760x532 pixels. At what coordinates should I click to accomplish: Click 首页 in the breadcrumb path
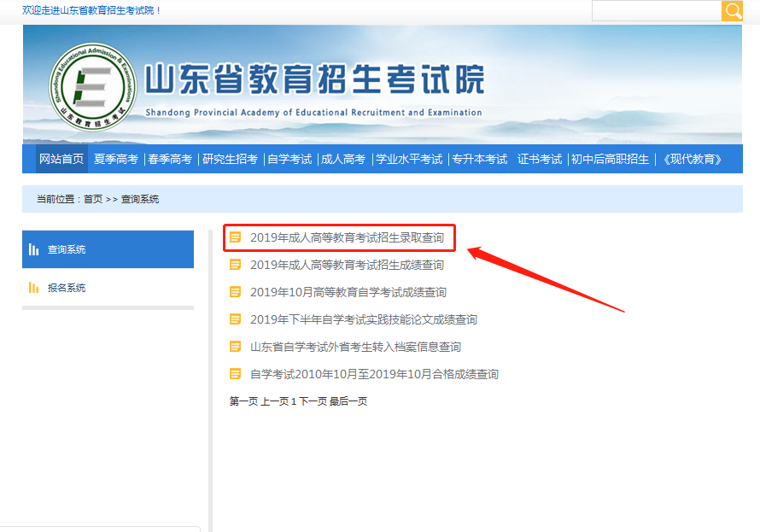(93, 199)
